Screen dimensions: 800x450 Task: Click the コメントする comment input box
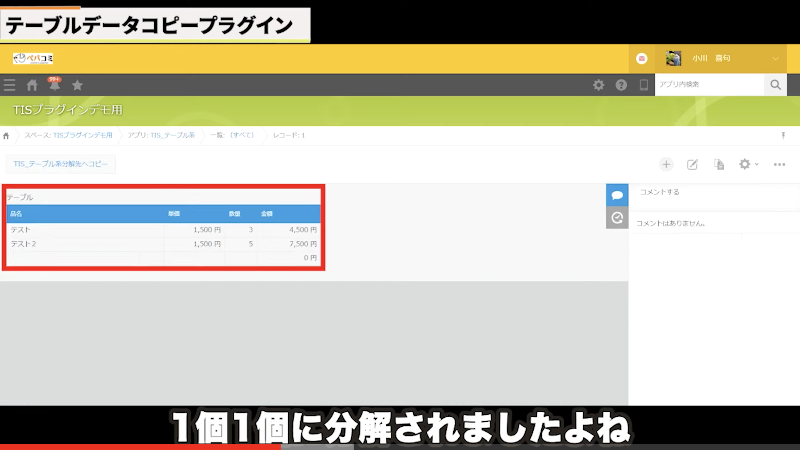coord(712,192)
